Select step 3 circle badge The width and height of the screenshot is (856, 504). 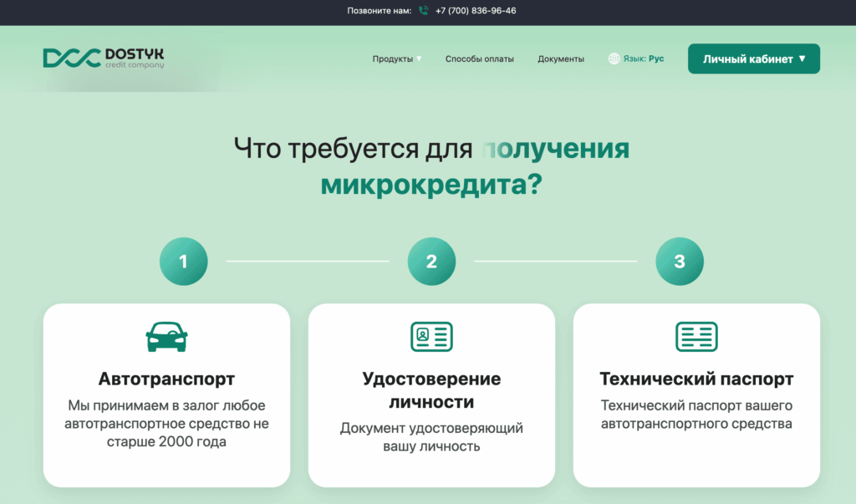click(679, 262)
